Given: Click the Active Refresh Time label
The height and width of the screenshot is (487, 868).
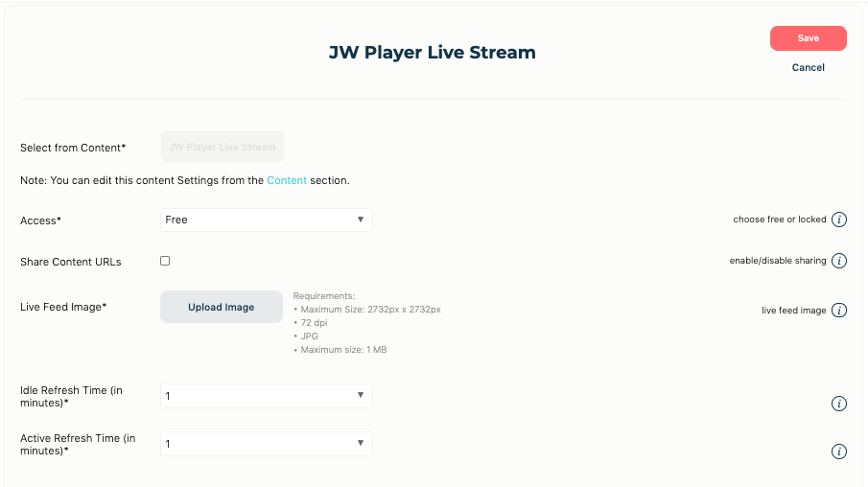Looking at the screenshot, I should 78,445.
